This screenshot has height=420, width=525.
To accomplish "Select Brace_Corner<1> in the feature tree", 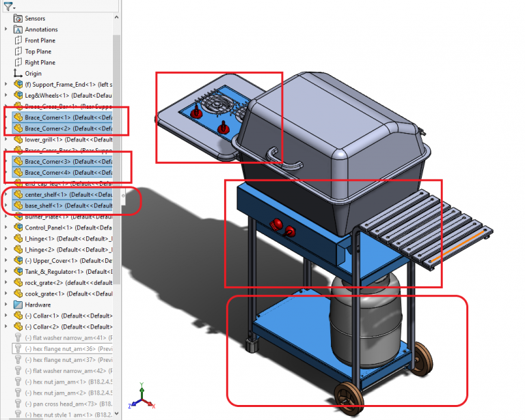I will coord(68,117).
